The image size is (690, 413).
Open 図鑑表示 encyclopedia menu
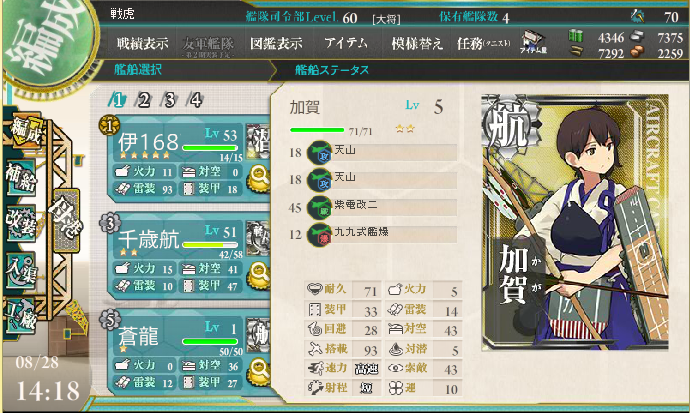tap(276, 43)
